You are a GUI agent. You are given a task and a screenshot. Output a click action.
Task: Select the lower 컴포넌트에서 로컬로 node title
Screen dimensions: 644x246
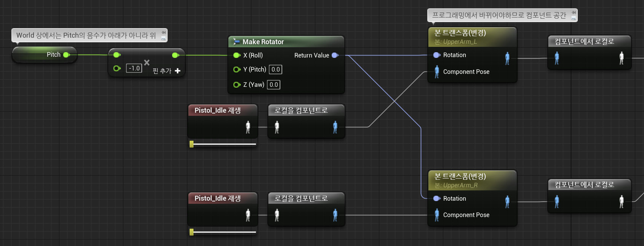tap(584, 185)
